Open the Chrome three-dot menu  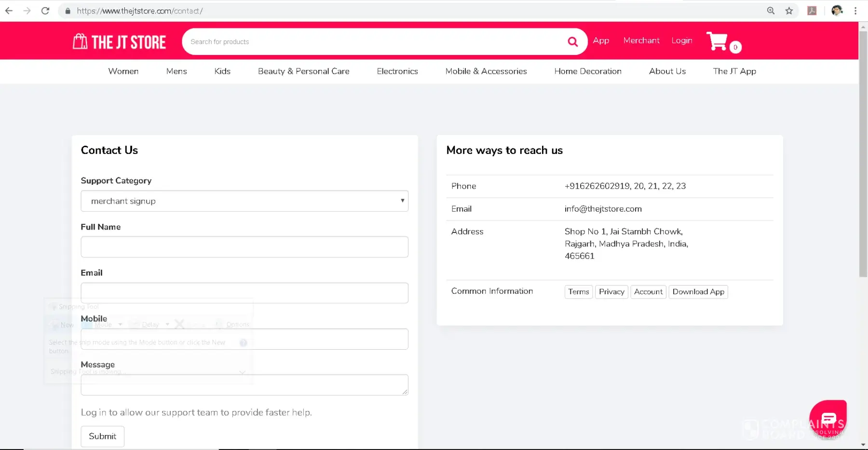(855, 11)
